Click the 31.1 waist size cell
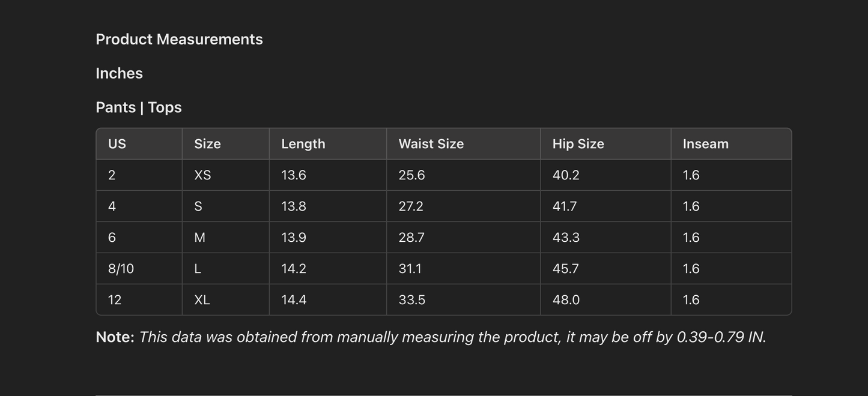 [410, 269]
